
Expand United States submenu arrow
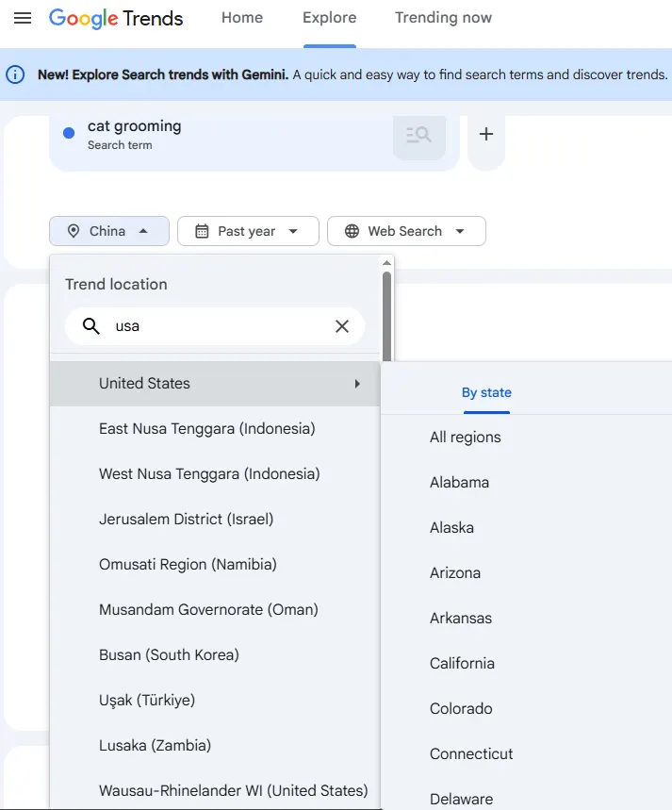357,384
